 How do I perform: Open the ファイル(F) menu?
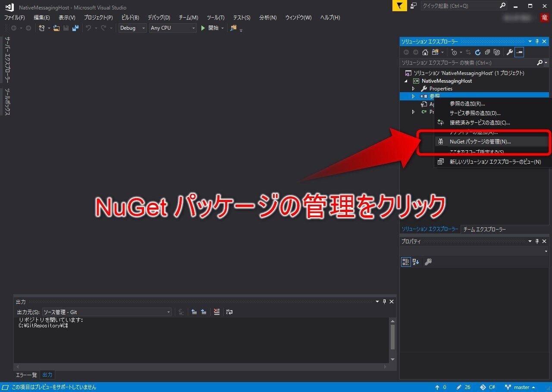[x=15, y=18]
